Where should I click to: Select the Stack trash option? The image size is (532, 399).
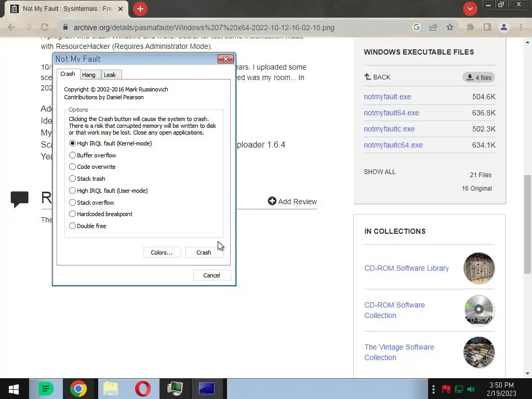coord(87,179)
